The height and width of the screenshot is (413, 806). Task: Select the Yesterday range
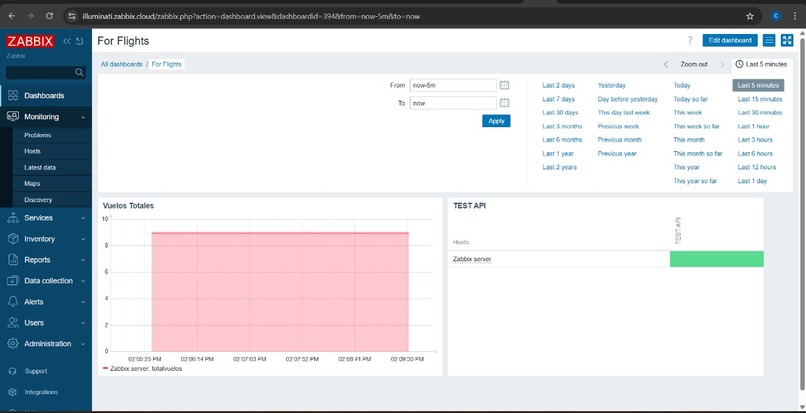pyautogui.click(x=612, y=85)
